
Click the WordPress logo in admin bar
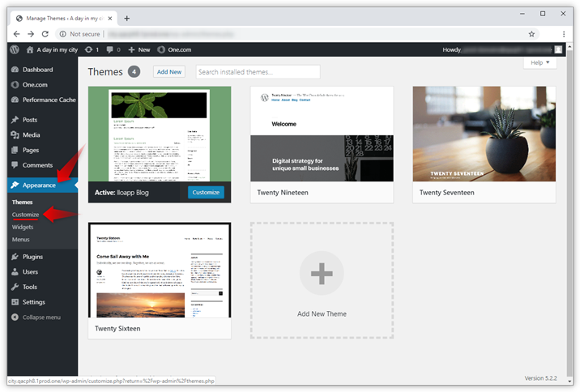15,49
